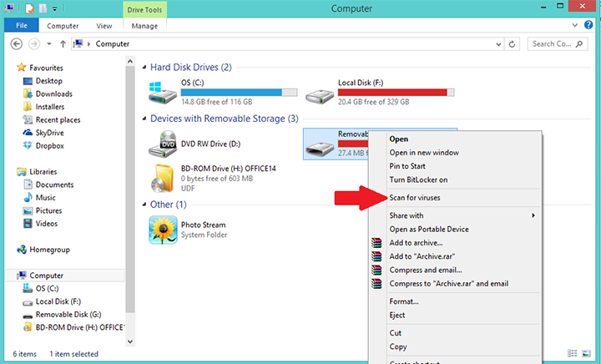Collapse Devices with Removable Storage group

click(143, 119)
